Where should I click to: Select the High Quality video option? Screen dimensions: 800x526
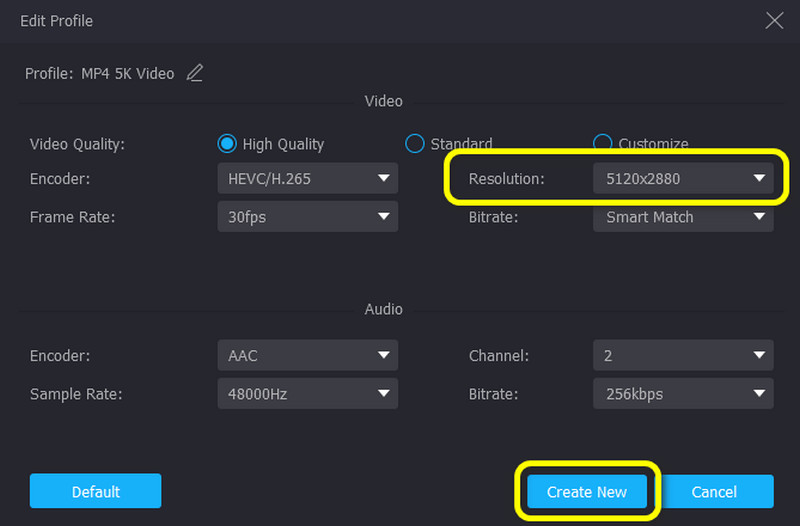coord(226,144)
